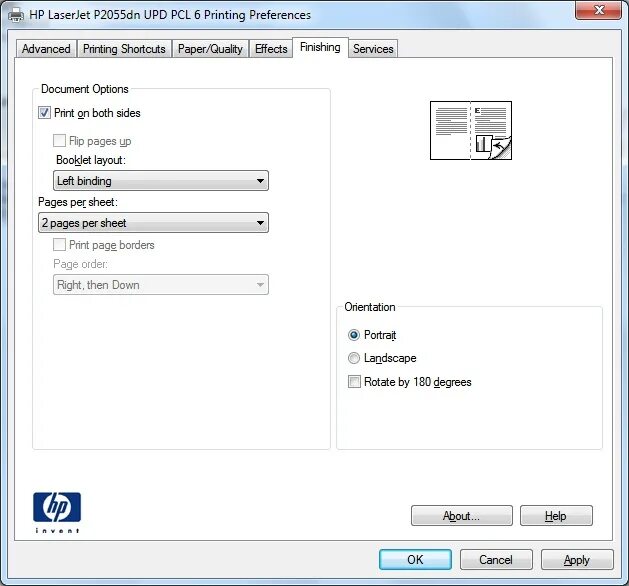Confirm settings with OK
629x586 pixels.
pyautogui.click(x=415, y=560)
